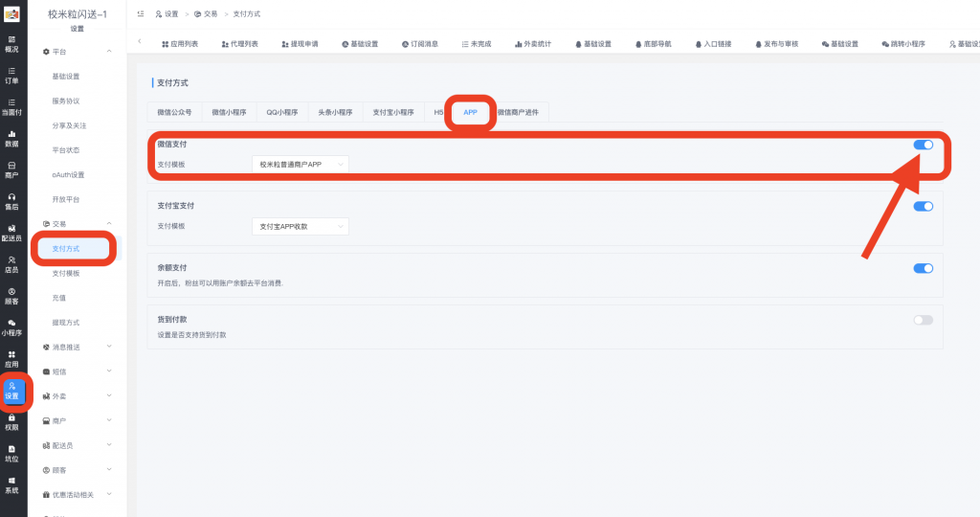Switch to QQ小程序 payment tab
Viewport: 980px width, 517px height.
click(282, 113)
